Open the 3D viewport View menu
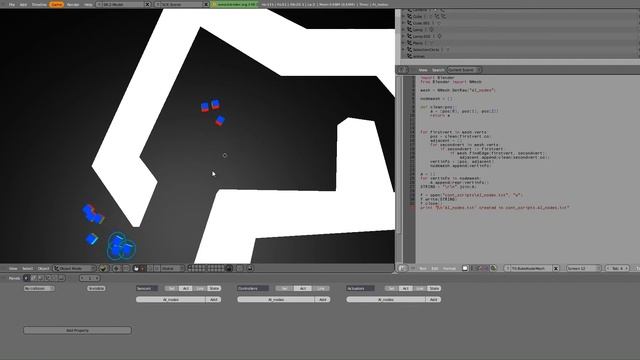The width and height of the screenshot is (640, 360). click(x=13, y=269)
